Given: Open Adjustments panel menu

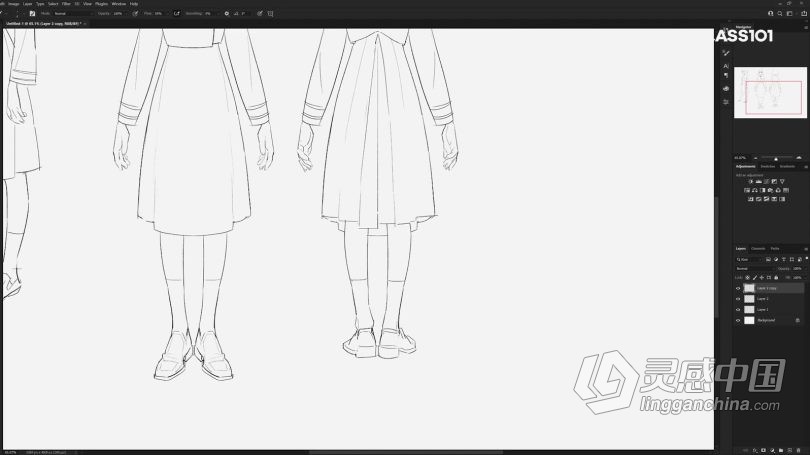Looking at the screenshot, I should coord(806,167).
